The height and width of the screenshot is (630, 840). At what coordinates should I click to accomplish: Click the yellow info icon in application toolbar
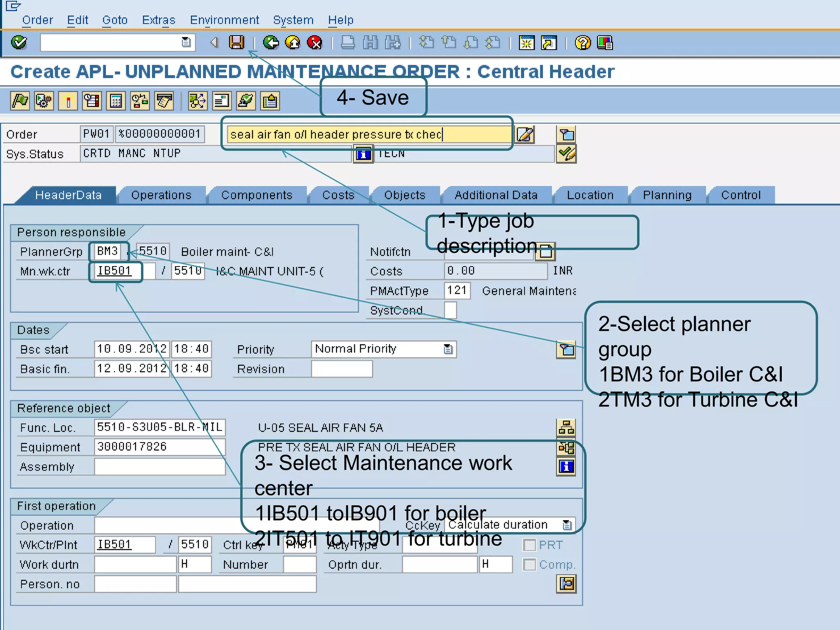click(x=68, y=101)
